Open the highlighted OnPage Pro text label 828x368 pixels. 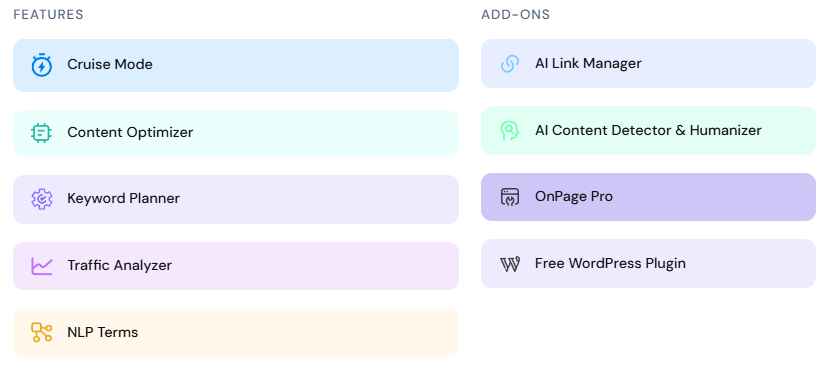[573, 196]
